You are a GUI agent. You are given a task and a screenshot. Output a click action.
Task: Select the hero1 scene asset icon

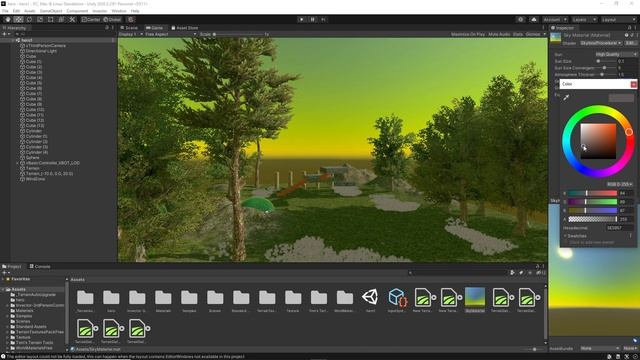pyautogui.click(x=370, y=297)
